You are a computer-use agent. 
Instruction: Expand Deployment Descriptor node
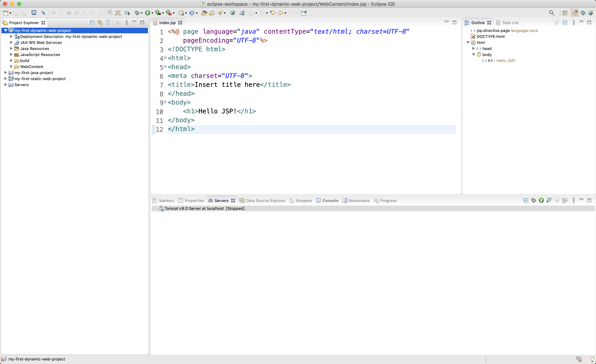pos(11,36)
